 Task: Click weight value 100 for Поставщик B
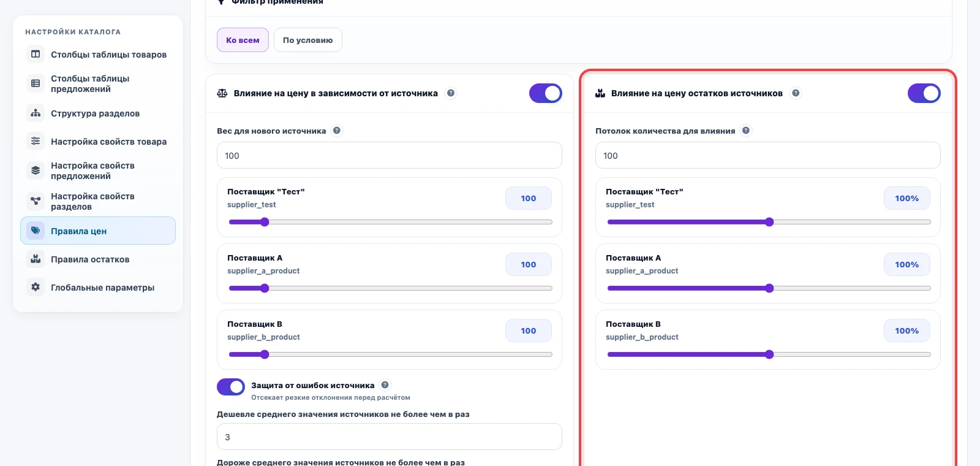click(x=529, y=330)
